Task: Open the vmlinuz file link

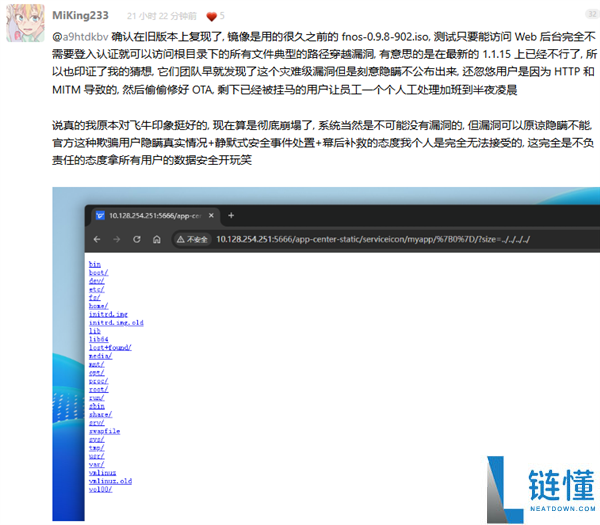Action: pos(103,473)
